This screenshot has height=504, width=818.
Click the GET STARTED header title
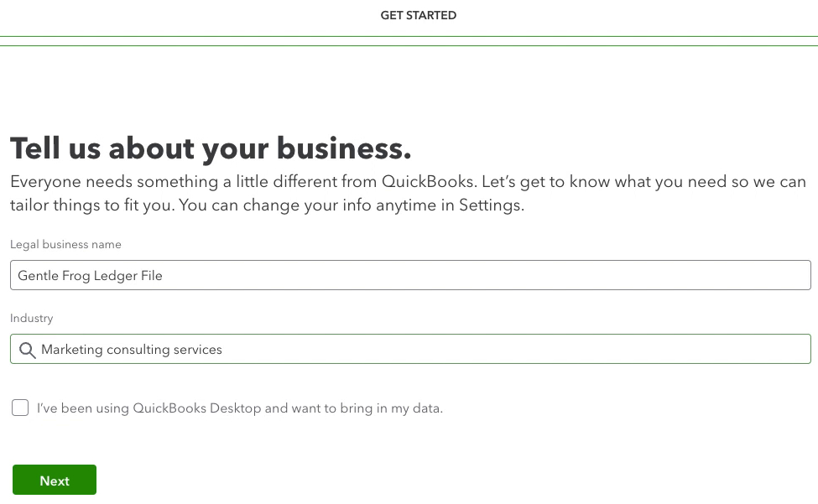[x=419, y=15]
